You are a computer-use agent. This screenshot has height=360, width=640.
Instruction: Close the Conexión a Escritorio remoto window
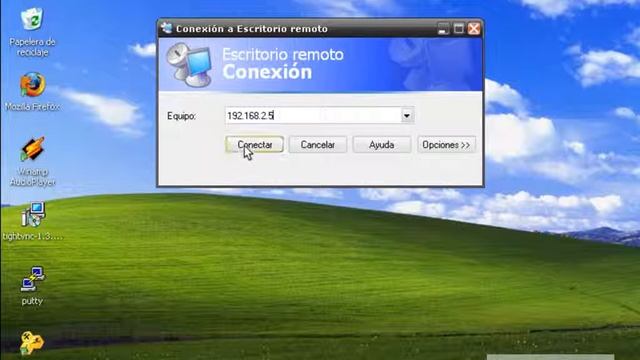pyautogui.click(x=474, y=29)
